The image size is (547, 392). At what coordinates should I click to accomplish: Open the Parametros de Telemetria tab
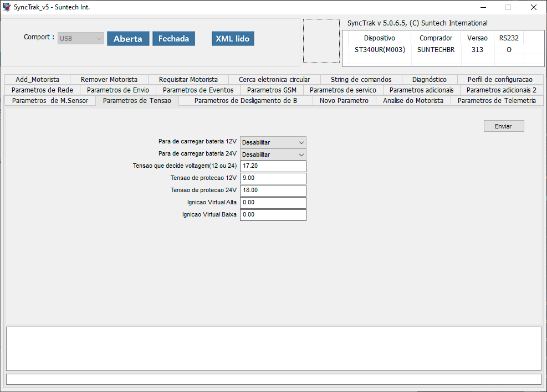497,101
